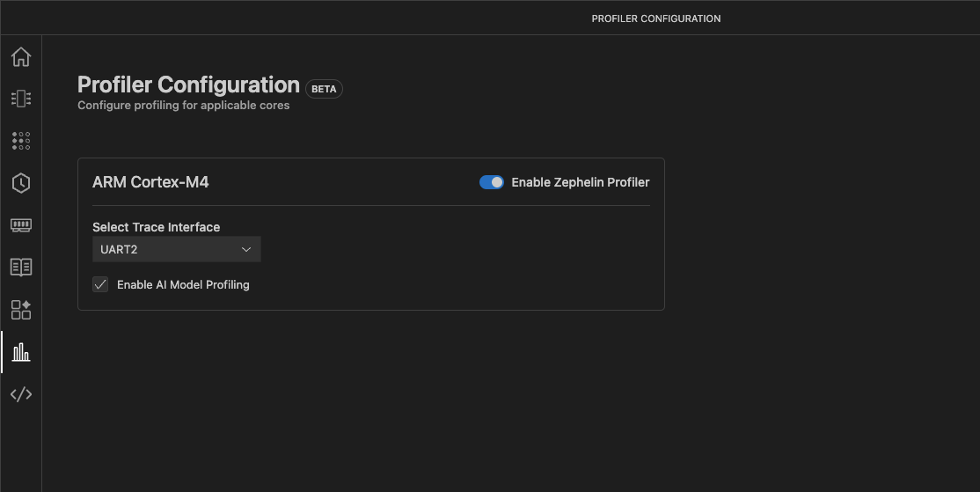Open the memory module icon in sidebar

(21, 225)
